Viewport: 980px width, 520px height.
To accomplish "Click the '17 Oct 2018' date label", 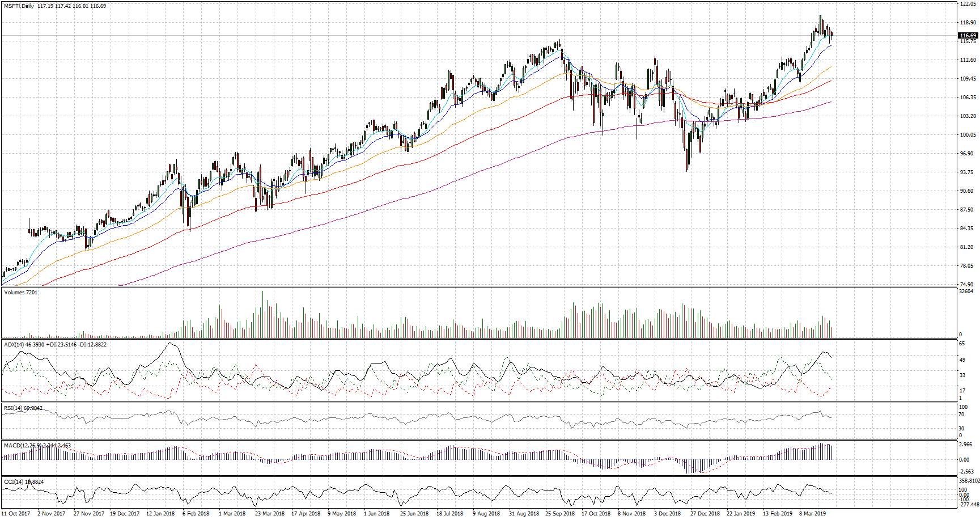I will (x=596, y=514).
